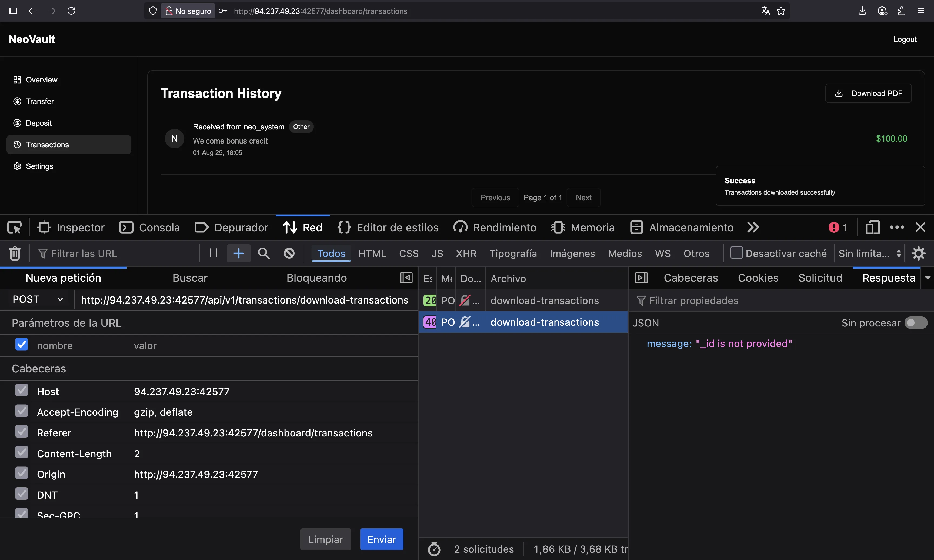Click the plus new request icon
This screenshot has height=560, width=934.
(x=238, y=253)
